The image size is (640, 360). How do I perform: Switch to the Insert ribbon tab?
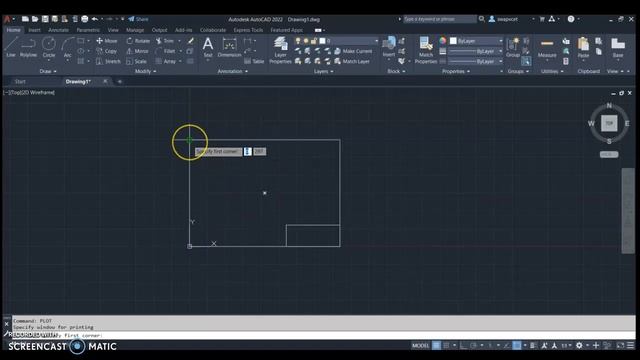34,30
